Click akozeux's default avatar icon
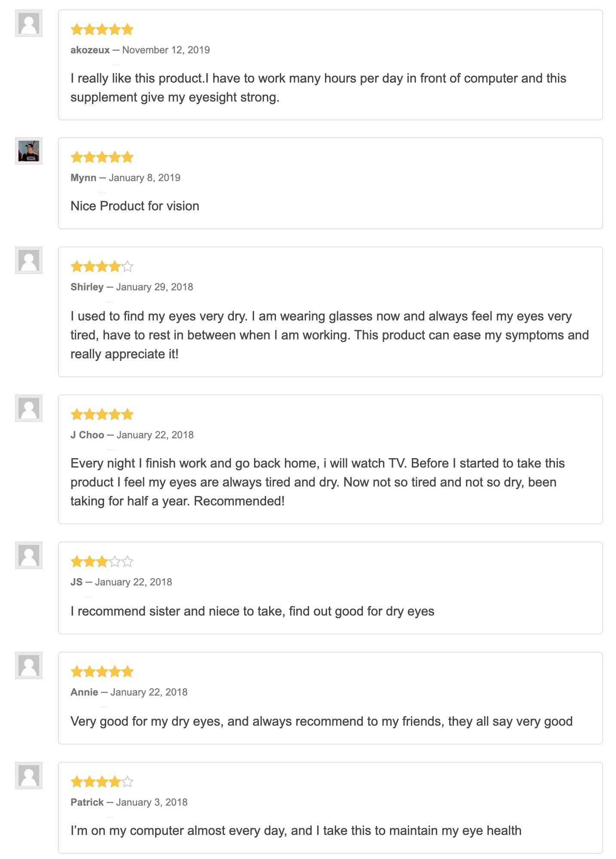The image size is (616, 859). 29,23
